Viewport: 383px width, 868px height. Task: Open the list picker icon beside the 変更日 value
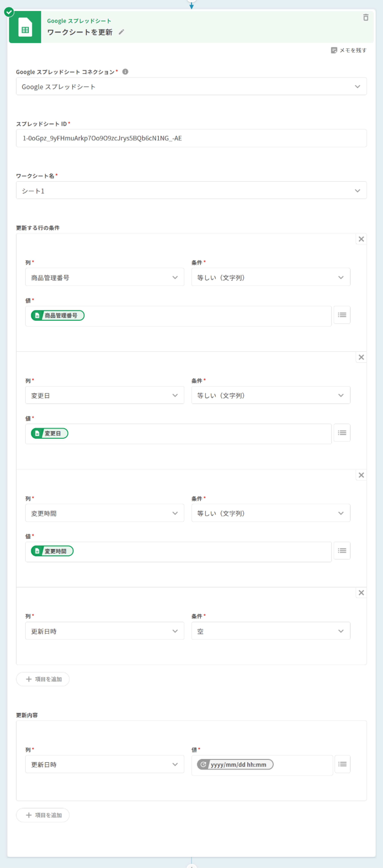(x=342, y=433)
